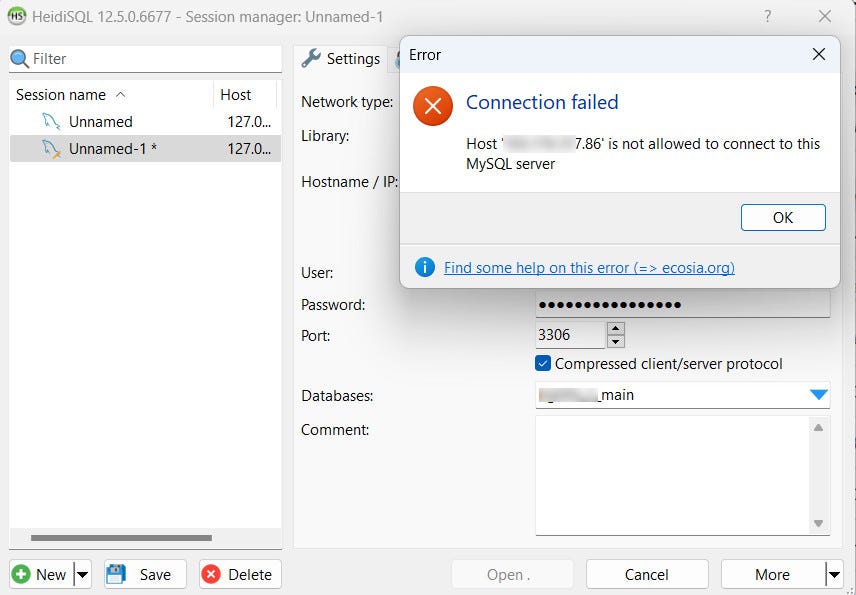Open the Databases dropdown list
This screenshot has width=856, height=595.
coord(818,395)
